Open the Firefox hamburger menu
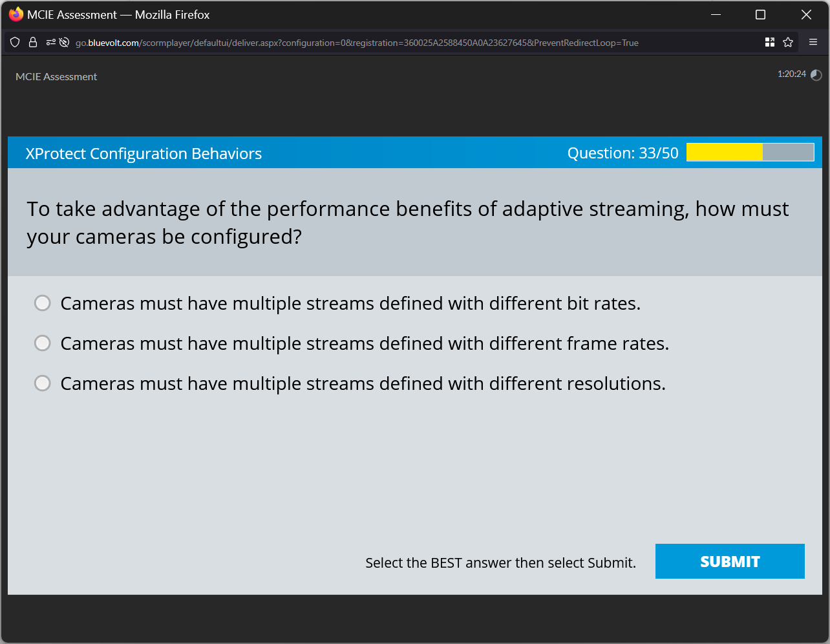Viewport: 830px width, 644px height. coord(813,42)
